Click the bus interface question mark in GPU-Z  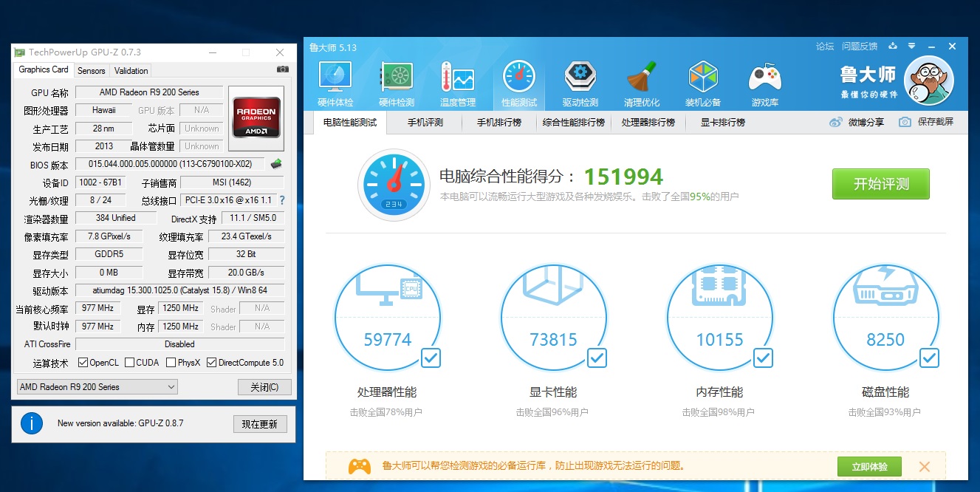click(x=281, y=200)
